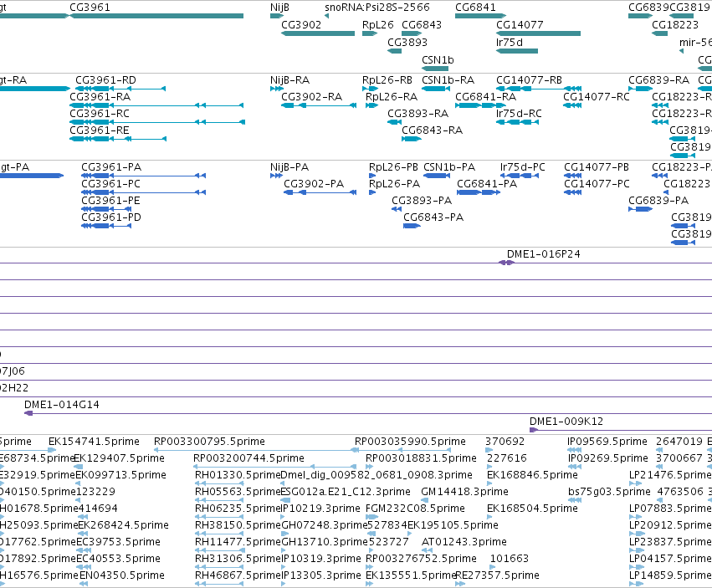Open protein CG3902-PA

314,184
